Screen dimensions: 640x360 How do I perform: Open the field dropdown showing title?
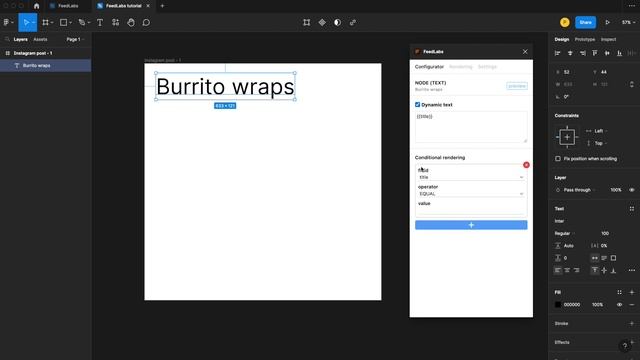tap(471, 177)
